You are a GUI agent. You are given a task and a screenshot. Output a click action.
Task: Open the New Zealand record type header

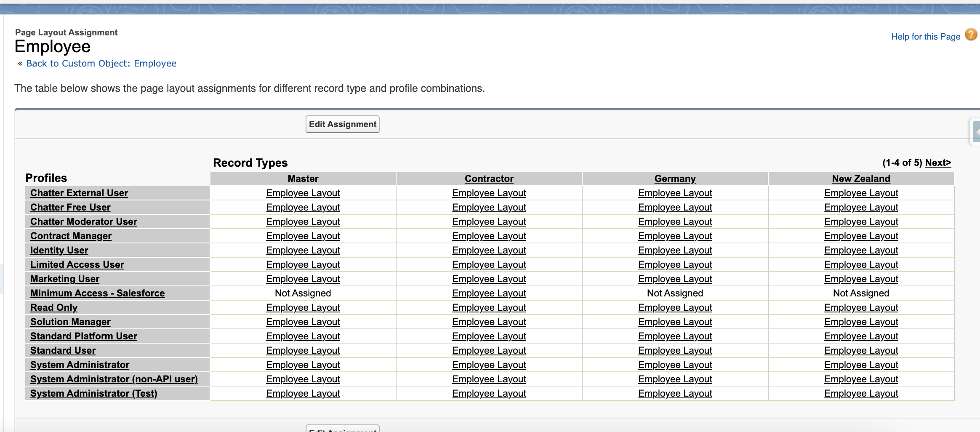click(x=861, y=179)
